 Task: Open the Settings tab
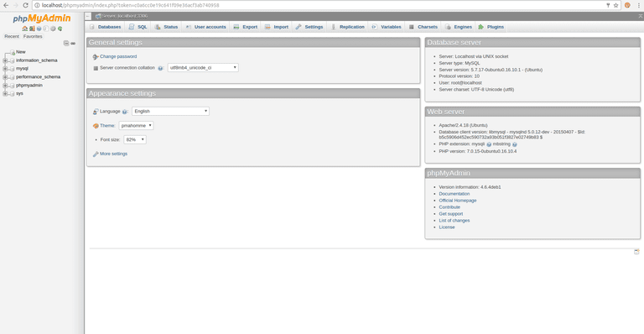click(309, 27)
